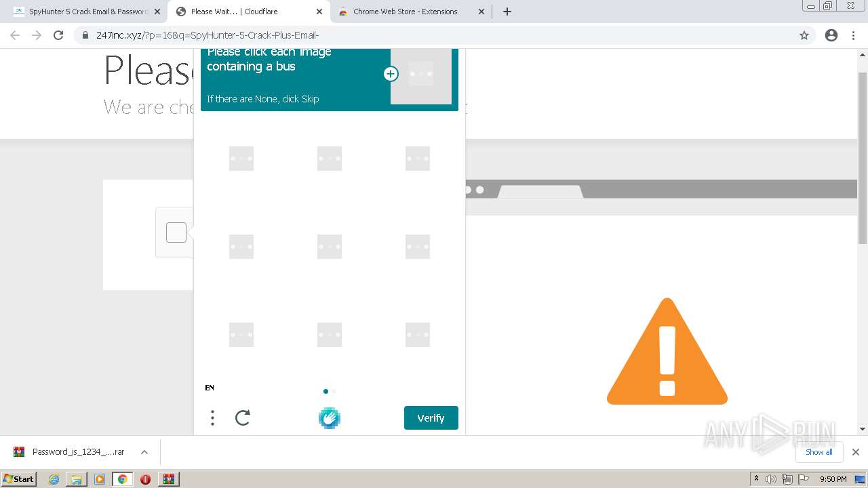
Task: Open a new browser tab
Action: click(507, 12)
